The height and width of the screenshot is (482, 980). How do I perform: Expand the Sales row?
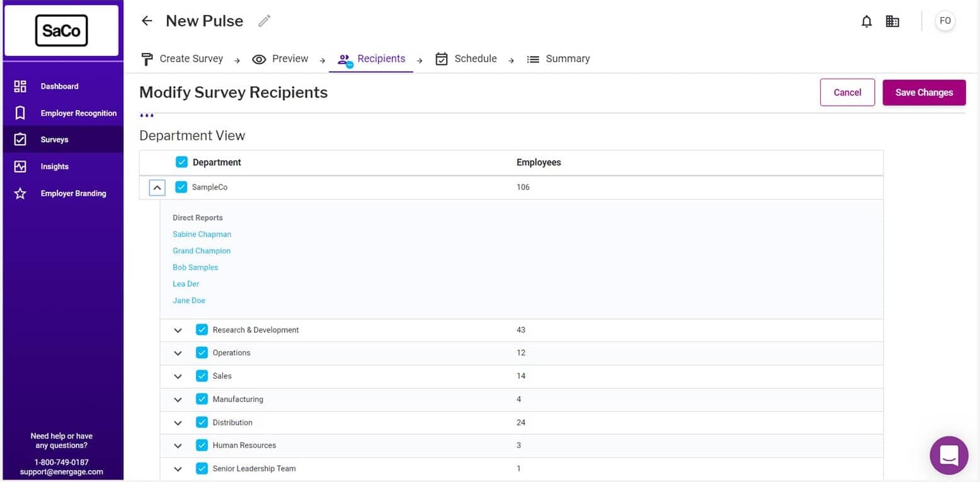[178, 376]
